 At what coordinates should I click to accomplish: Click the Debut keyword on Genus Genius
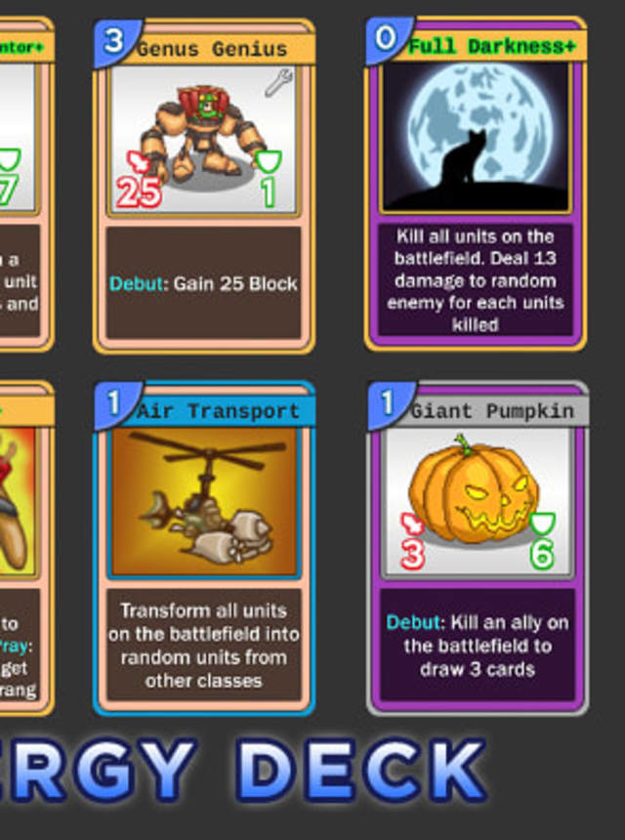point(136,283)
